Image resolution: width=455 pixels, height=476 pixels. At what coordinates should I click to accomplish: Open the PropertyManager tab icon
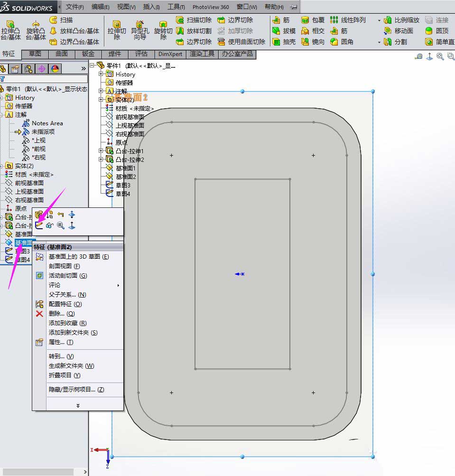(x=15, y=69)
